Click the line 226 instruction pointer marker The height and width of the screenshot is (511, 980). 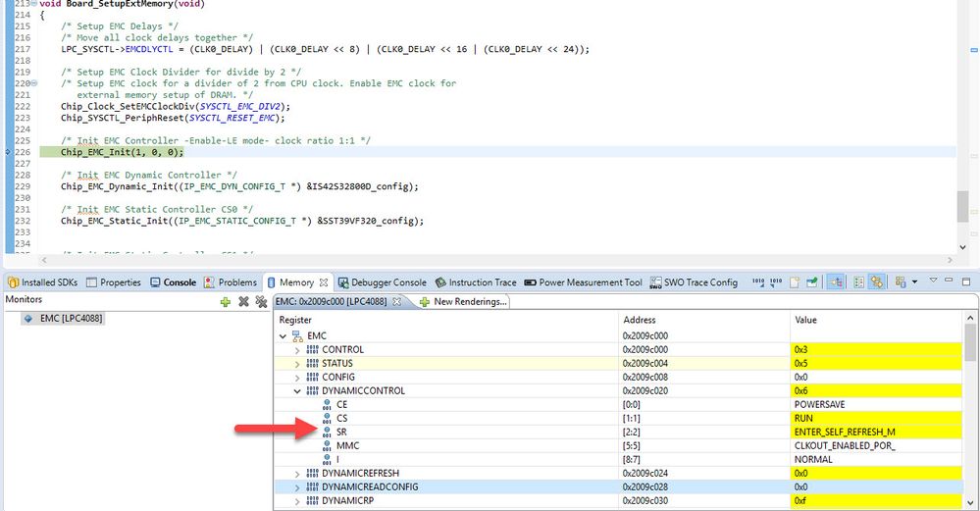(x=8, y=152)
